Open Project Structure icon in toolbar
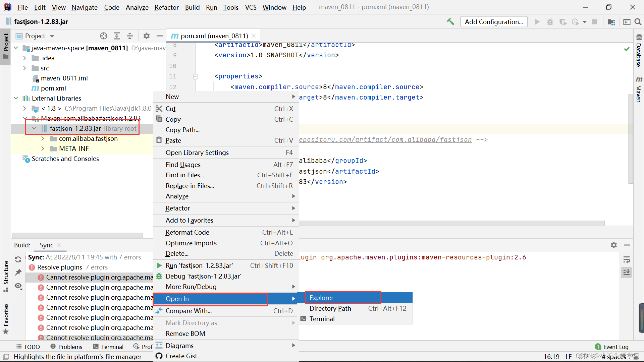 (611, 22)
